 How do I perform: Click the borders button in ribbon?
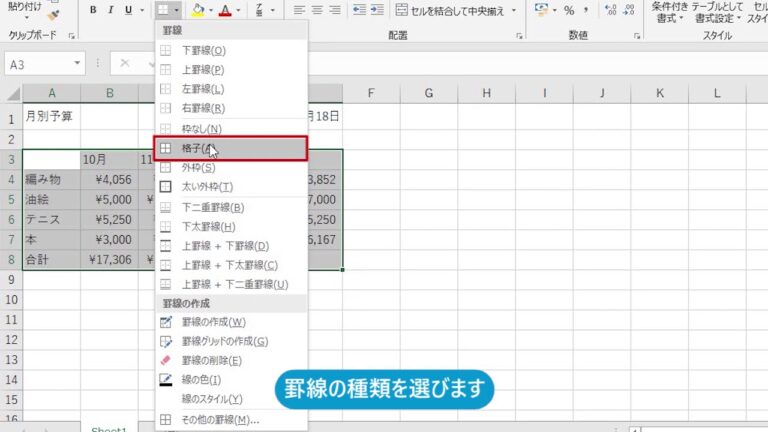(163, 9)
